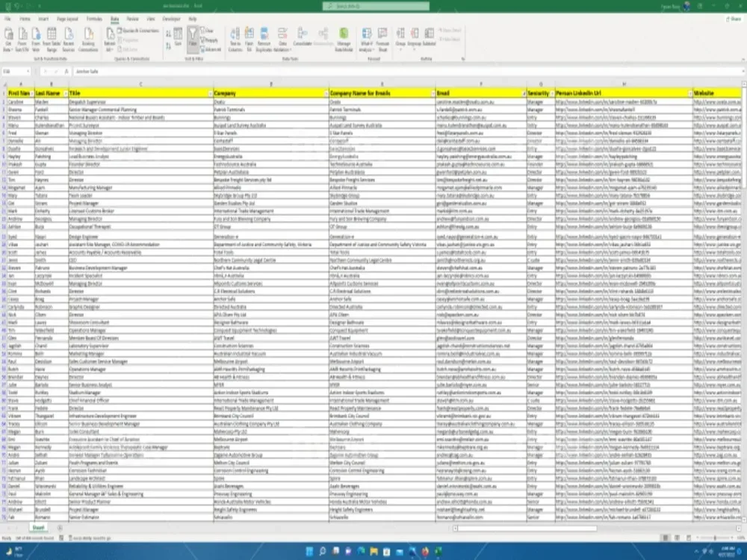Viewport: 747px width, 560px height.
Task: Open Data Validation
Action: (x=282, y=39)
